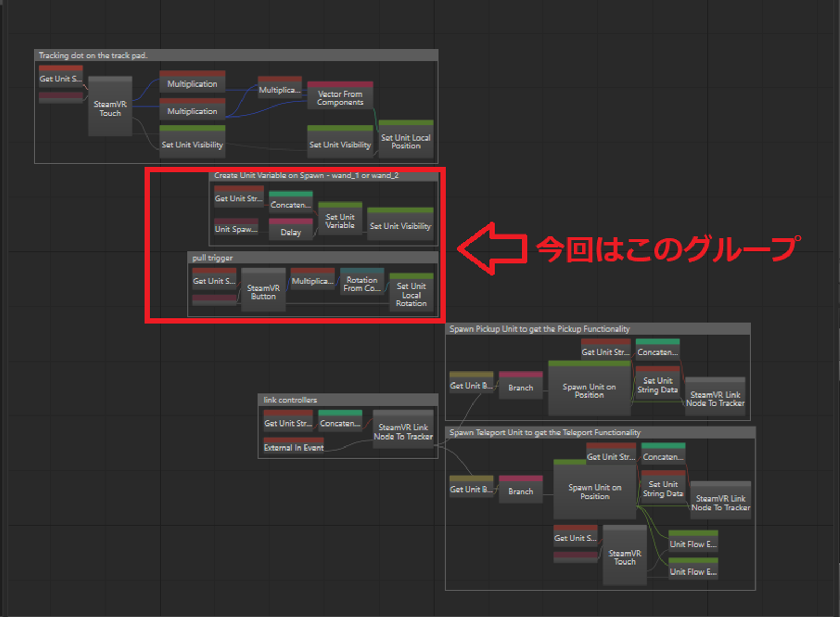
Task: Select SteamVR Link Node To Tracker in Spawn Pickup group
Action: pos(716,397)
